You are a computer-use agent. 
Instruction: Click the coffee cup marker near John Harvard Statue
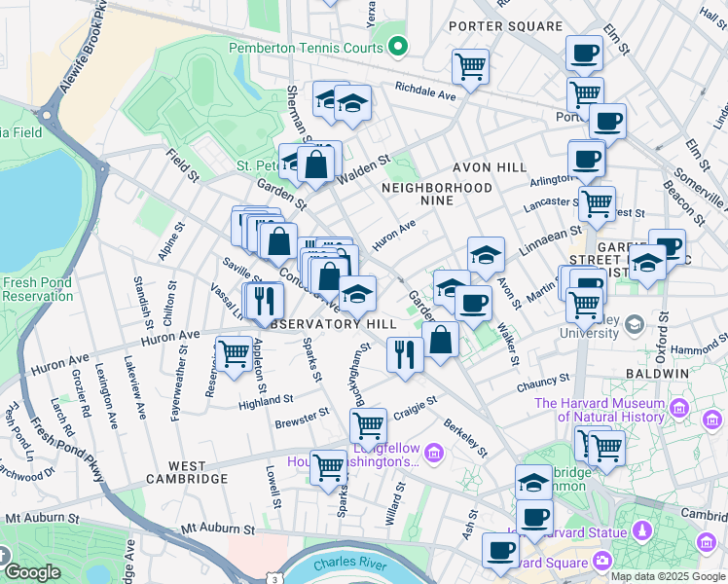pyautogui.click(x=534, y=519)
